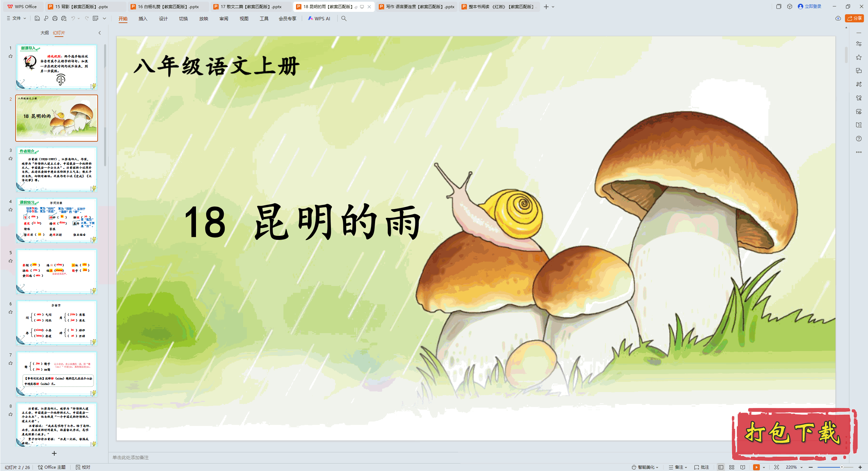Image resolution: width=868 pixels, height=471 pixels.
Task: Click the zoom slider handle
Action: [842, 467]
